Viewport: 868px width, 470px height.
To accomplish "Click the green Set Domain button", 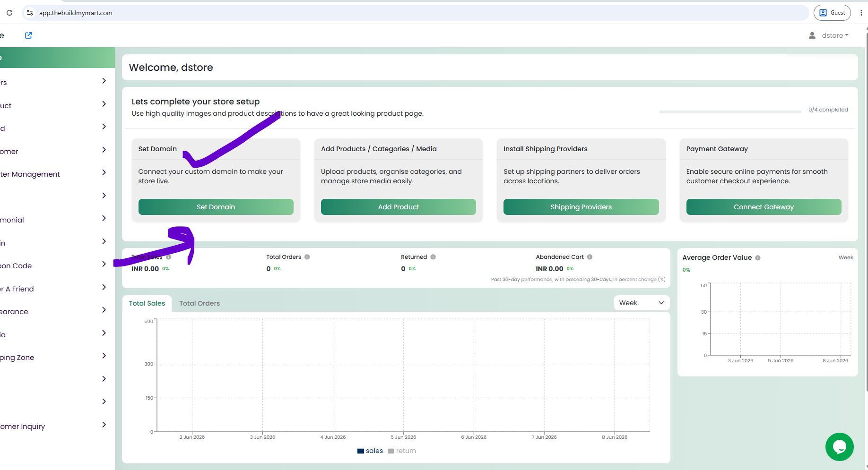I will pos(216,207).
